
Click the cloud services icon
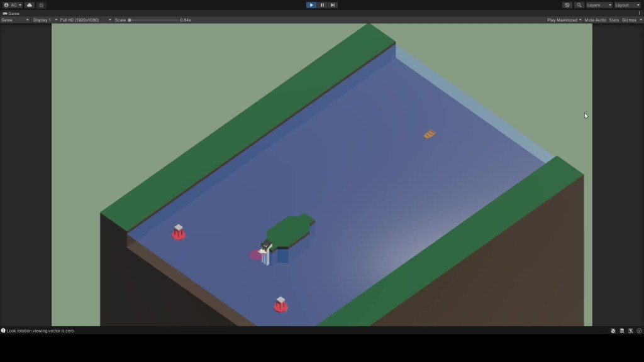(30, 5)
